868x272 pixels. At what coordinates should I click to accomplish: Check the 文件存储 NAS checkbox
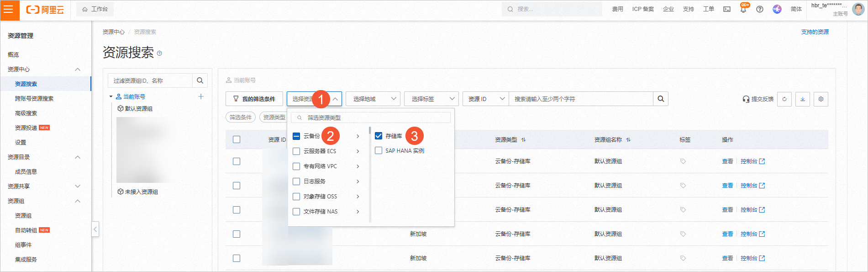(296, 212)
